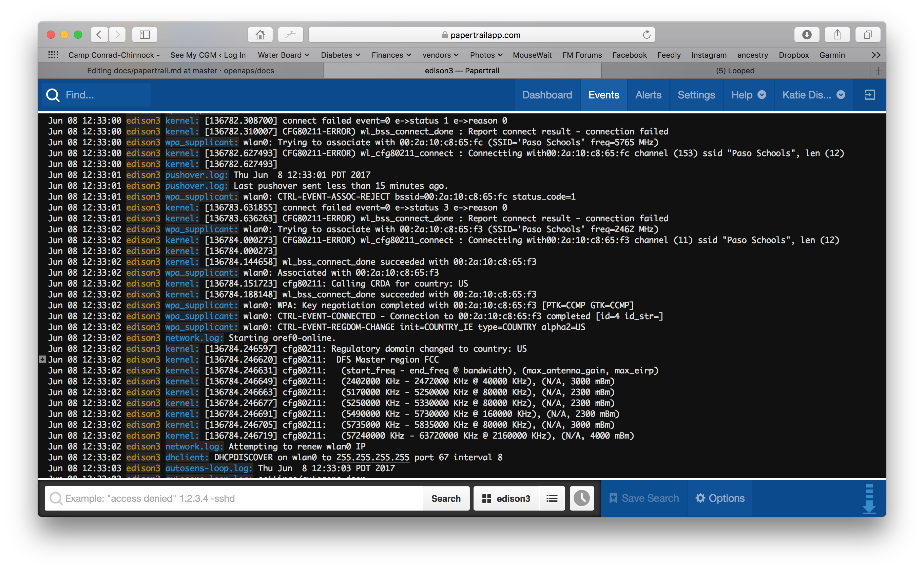Go to the Settings tab

tap(696, 95)
